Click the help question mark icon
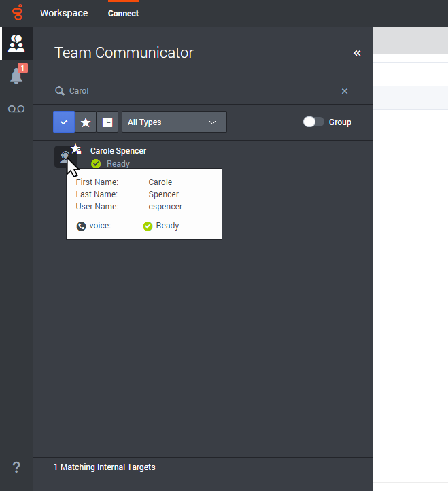The image size is (448, 491). pos(16,467)
